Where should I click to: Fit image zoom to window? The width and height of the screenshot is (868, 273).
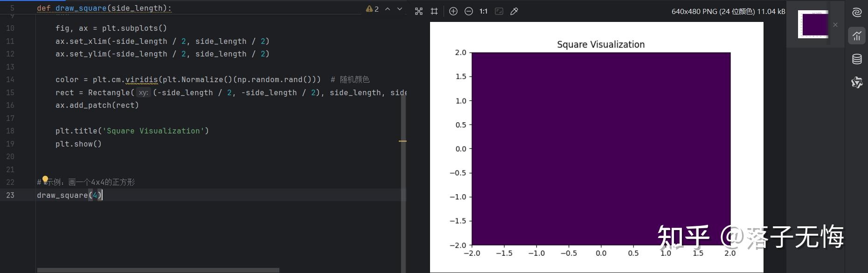point(499,11)
